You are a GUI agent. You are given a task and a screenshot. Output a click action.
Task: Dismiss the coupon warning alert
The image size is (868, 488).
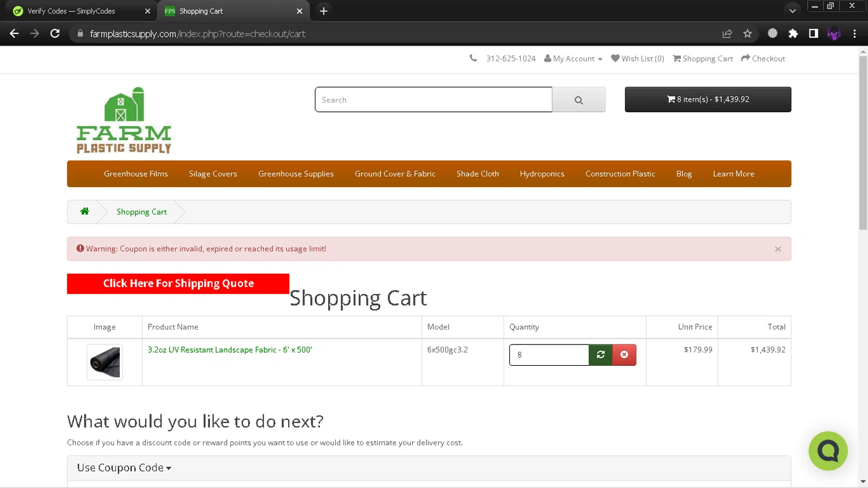tap(778, 249)
